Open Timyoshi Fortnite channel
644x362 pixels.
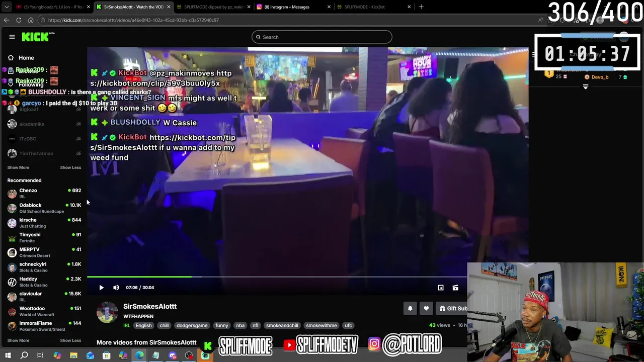coord(44,237)
